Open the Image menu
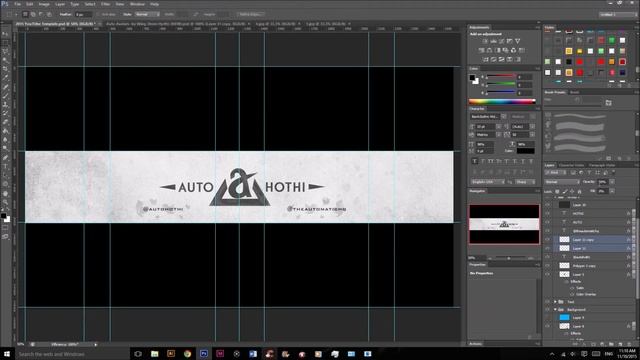 [x=44, y=4]
